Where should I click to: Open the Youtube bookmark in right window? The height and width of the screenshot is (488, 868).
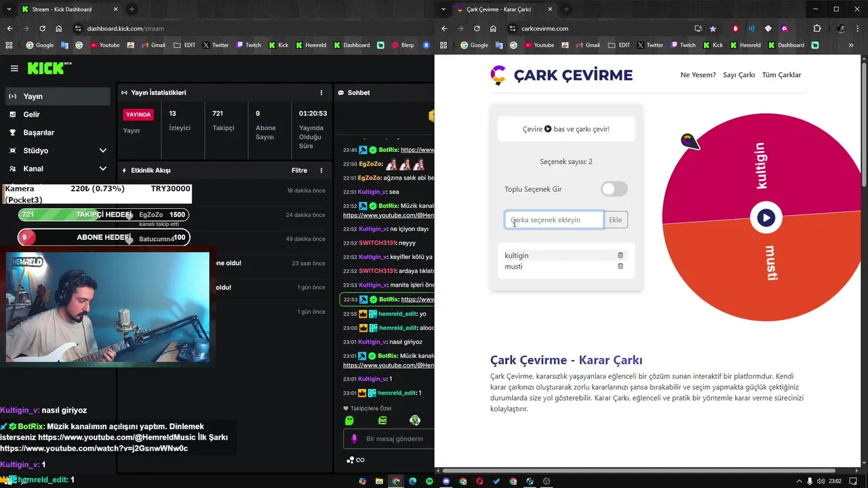(x=538, y=45)
